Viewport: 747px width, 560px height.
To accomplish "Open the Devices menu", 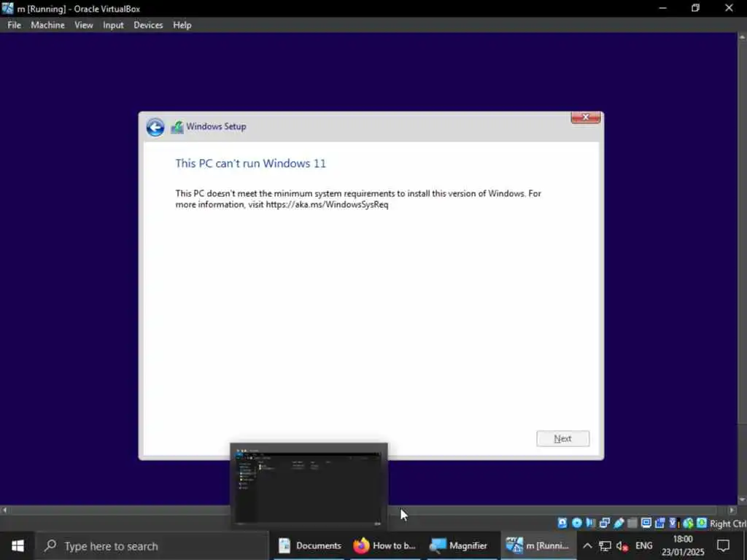I will 148,26.
